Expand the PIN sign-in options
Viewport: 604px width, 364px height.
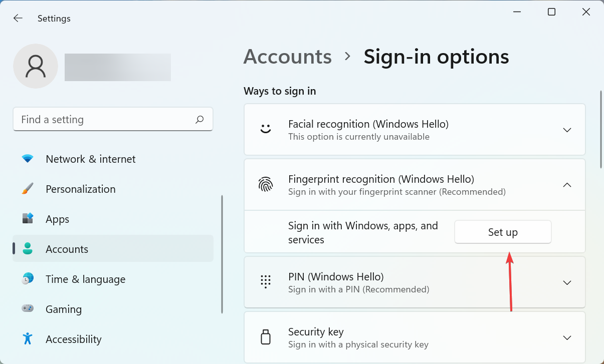pyautogui.click(x=567, y=282)
